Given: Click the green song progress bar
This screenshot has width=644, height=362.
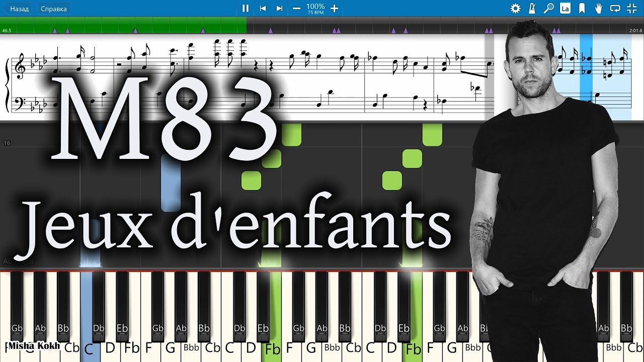Looking at the screenshot, I should (123, 25).
